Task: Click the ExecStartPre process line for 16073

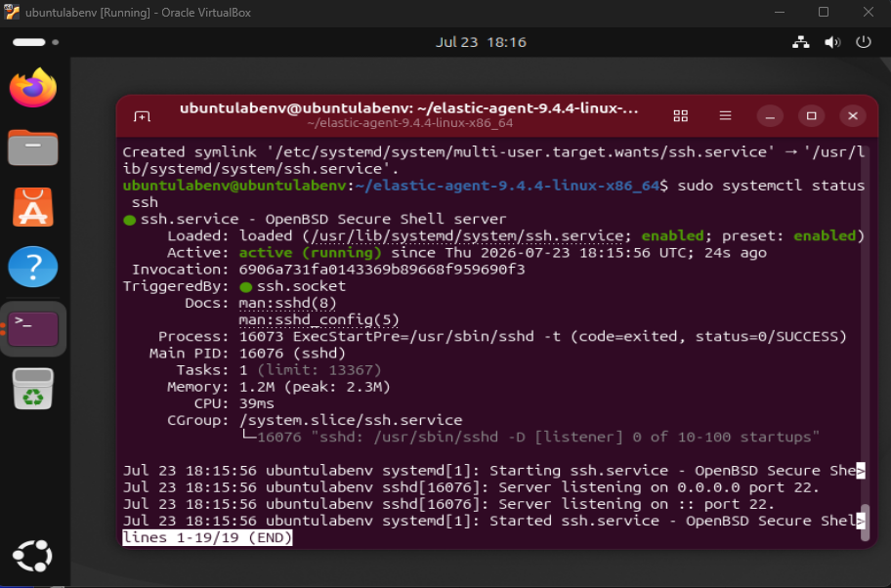Action: pos(502,336)
